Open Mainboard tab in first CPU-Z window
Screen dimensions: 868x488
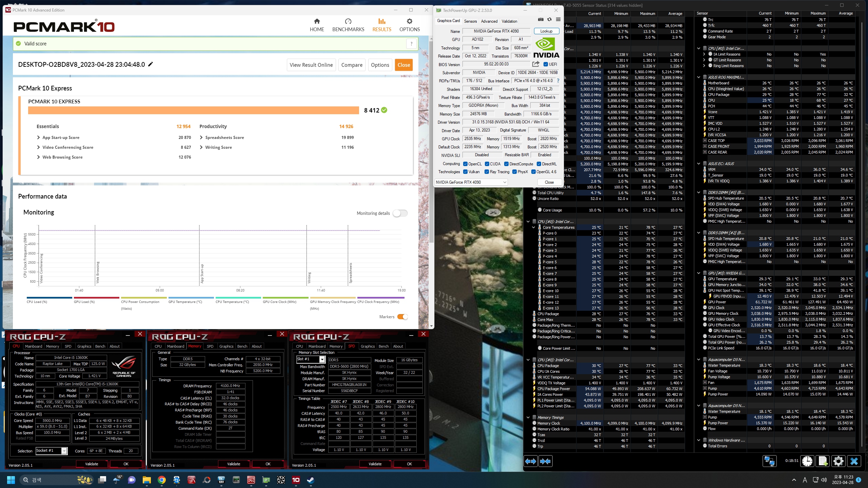tap(34, 346)
